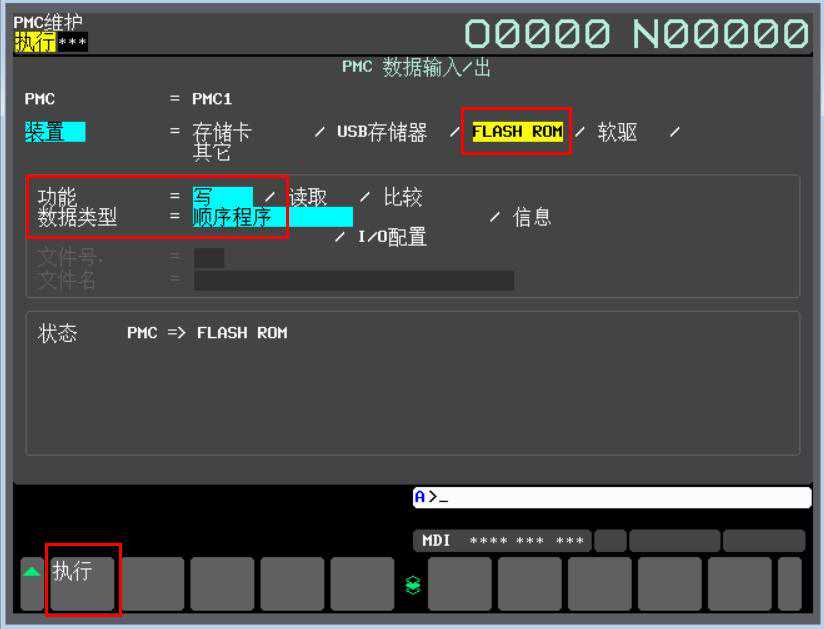Screen dimensions: 824x629
Task: Switch function to 读取
Action: (x=308, y=197)
